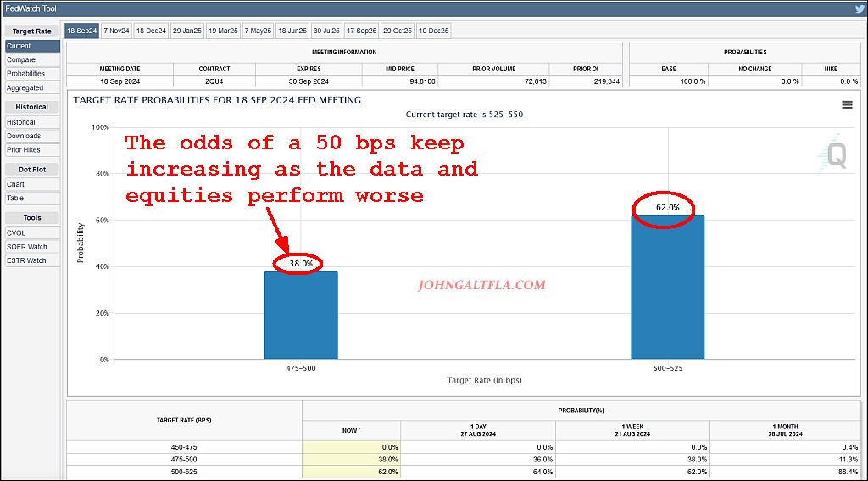This screenshot has width=868, height=481.
Task: Click the highlighted NOW 38.0% cell
Action: coord(351,459)
